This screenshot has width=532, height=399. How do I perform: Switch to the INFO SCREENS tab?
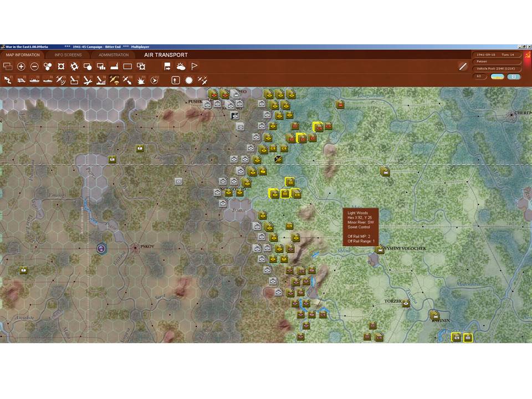(x=68, y=55)
